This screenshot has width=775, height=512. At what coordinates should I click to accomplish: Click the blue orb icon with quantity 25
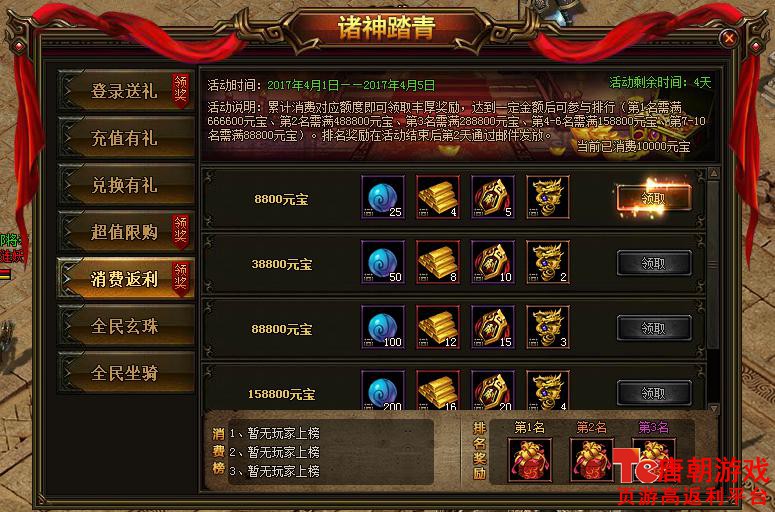[x=383, y=197]
